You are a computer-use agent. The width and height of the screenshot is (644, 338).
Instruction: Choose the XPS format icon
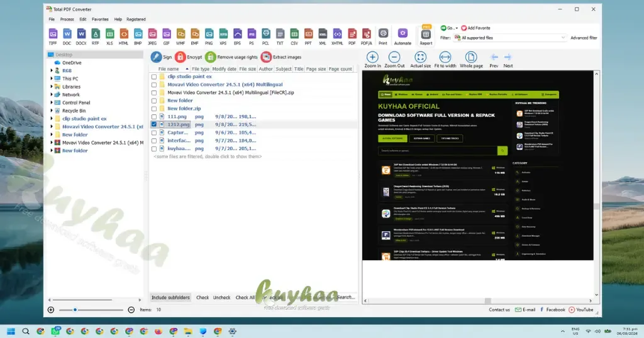tap(223, 34)
